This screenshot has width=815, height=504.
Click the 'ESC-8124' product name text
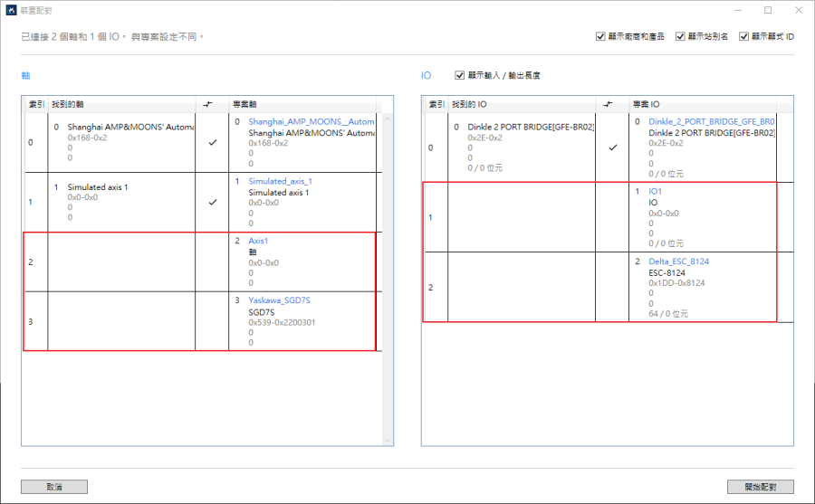coord(666,272)
